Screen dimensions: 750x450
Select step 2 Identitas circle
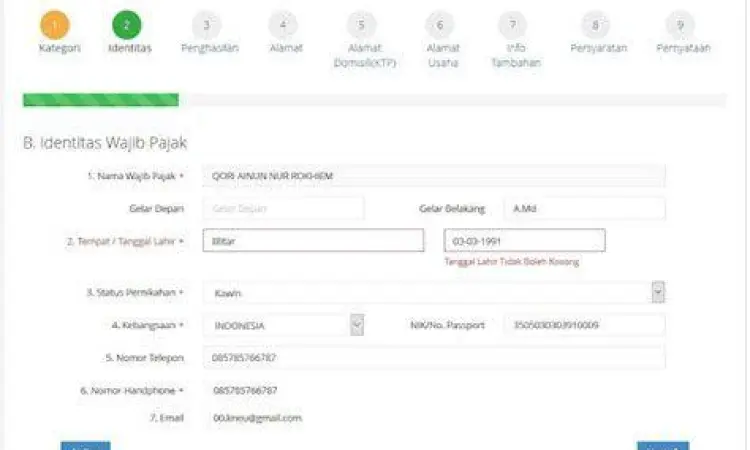point(127,25)
